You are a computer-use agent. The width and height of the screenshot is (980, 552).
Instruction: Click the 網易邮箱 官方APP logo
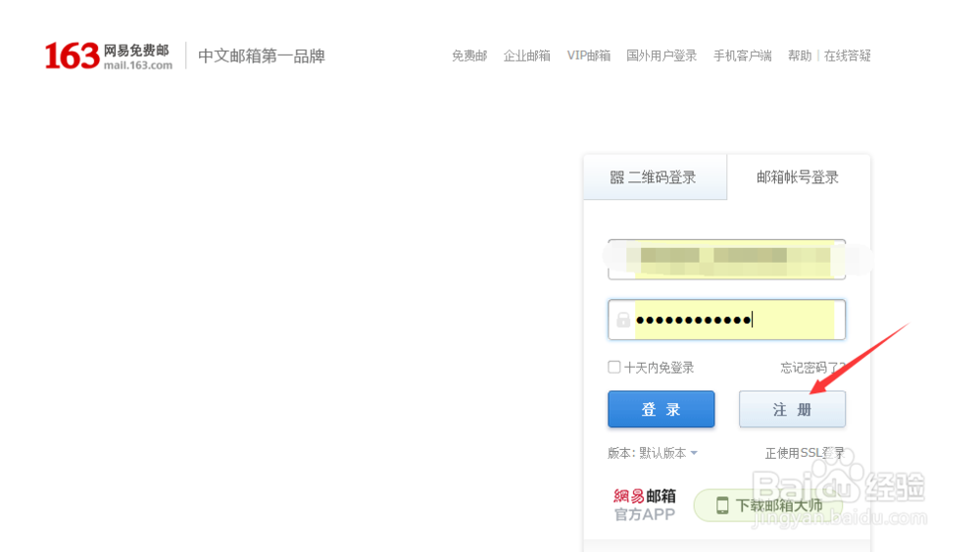645,505
